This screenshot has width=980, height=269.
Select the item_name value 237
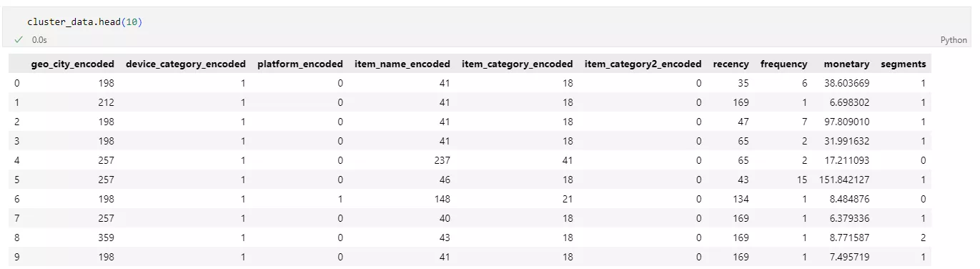(x=442, y=160)
